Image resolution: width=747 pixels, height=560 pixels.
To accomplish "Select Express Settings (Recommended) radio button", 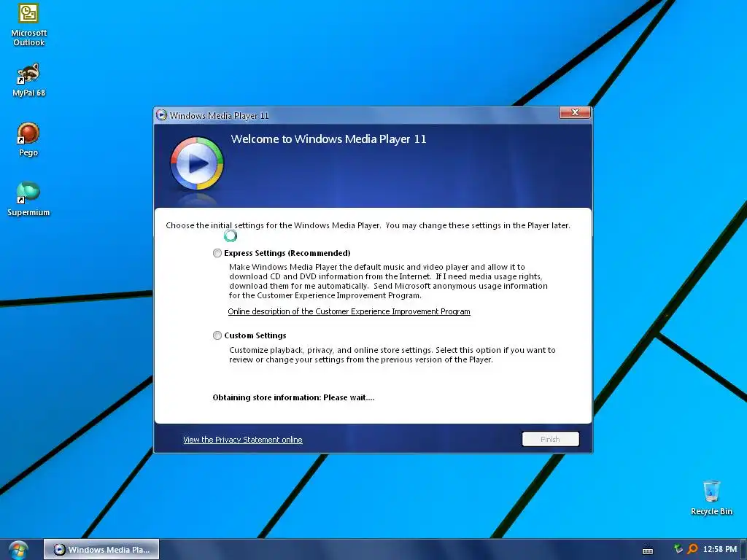I will coord(217,253).
